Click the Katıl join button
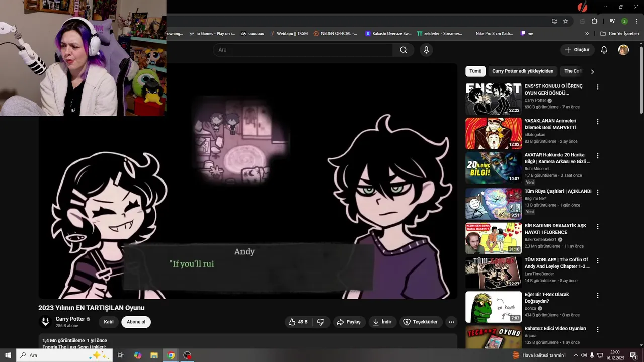The width and height of the screenshot is (644, 362). point(109,322)
